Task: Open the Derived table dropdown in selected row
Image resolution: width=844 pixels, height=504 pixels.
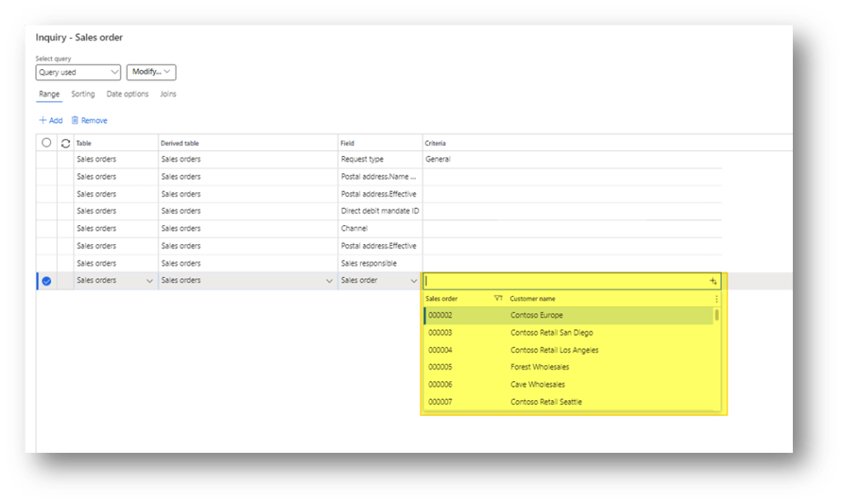Action: (329, 281)
